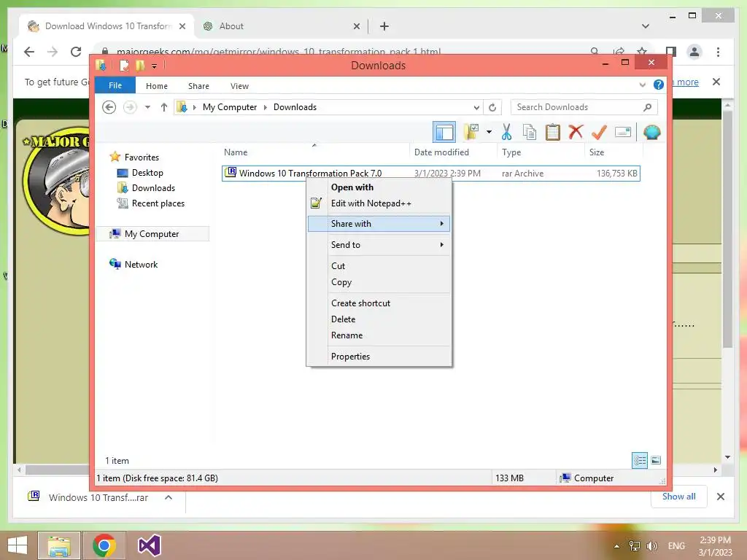747x560 pixels.
Task: Click the clipboard Paste icon
Action: point(553,132)
